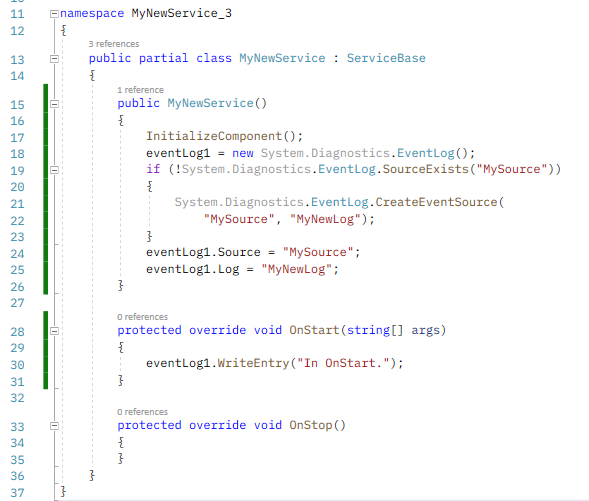Click MyNewService_3 namespace name

pyautogui.click(x=182, y=14)
